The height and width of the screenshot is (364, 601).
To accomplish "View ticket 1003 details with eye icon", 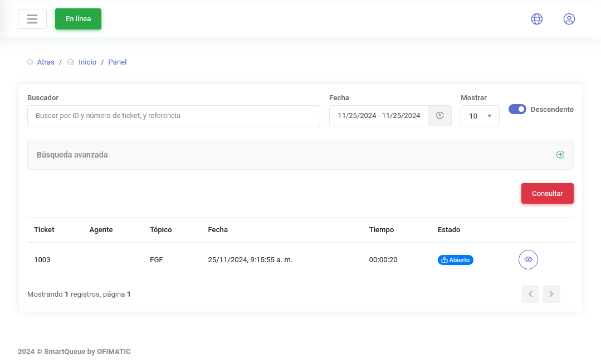I will coord(528,260).
